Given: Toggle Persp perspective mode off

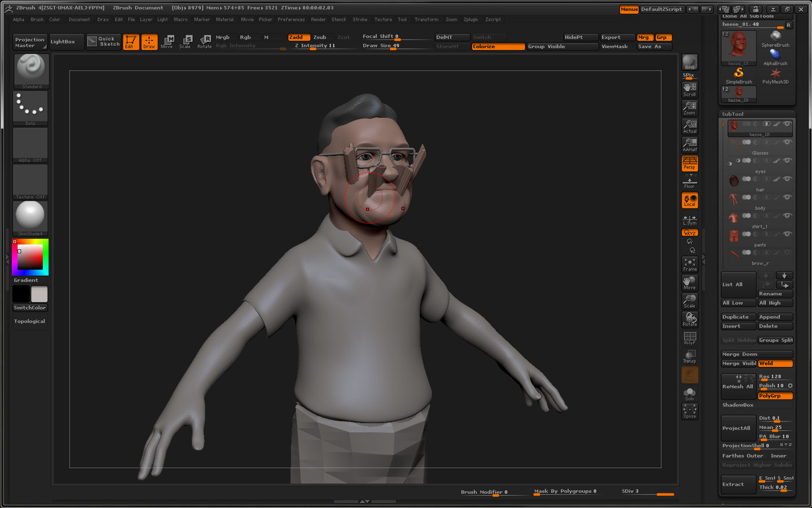Looking at the screenshot, I should 689,163.
